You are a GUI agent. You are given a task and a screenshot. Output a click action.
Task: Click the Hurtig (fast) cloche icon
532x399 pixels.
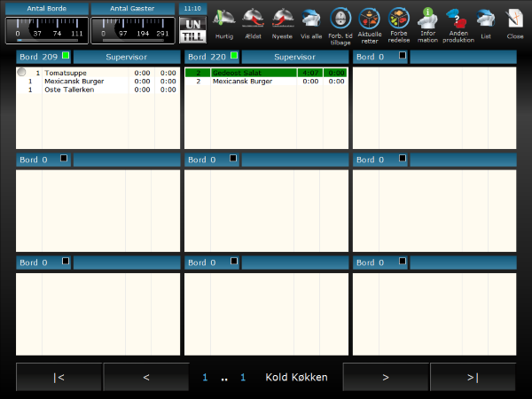(x=225, y=21)
